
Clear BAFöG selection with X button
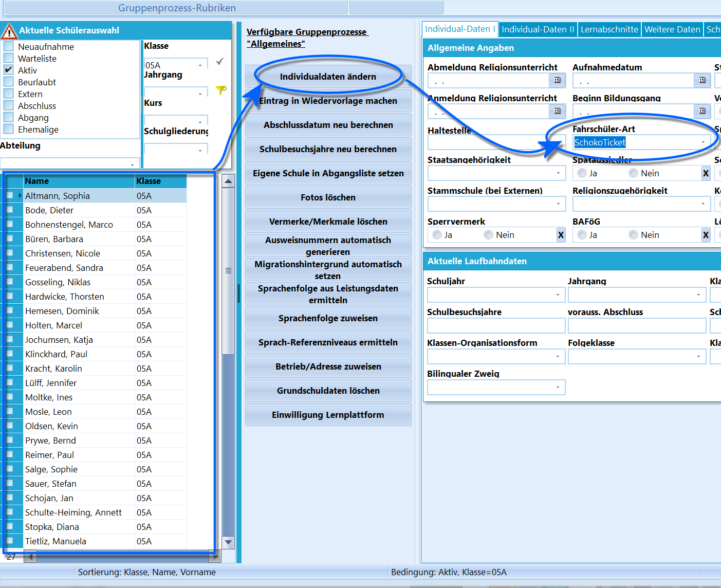(706, 235)
